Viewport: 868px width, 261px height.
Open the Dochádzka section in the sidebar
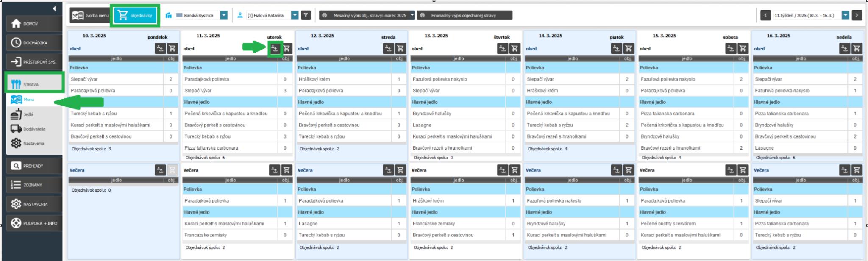(x=34, y=43)
